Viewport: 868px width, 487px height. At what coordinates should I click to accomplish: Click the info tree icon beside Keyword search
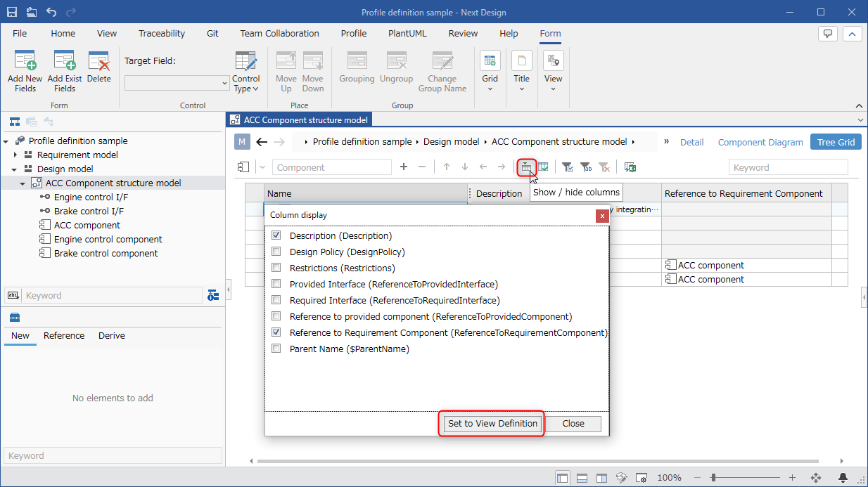tap(214, 295)
